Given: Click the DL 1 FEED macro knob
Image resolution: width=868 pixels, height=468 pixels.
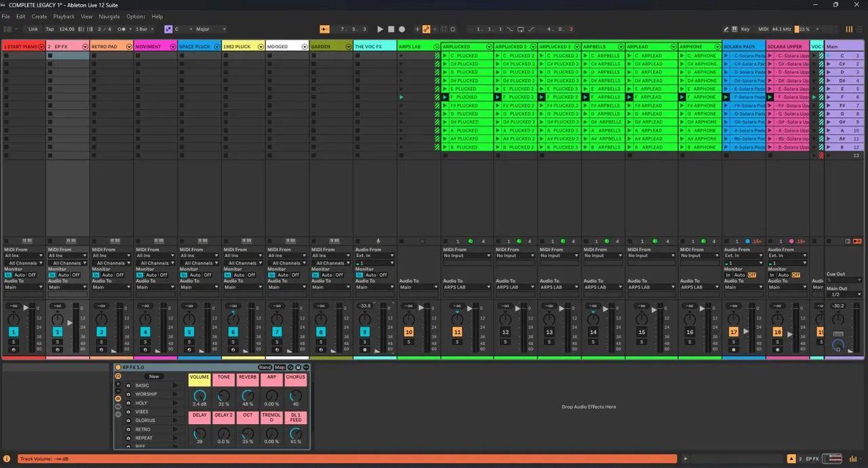Looking at the screenshot, I should (x=296, y=433).
